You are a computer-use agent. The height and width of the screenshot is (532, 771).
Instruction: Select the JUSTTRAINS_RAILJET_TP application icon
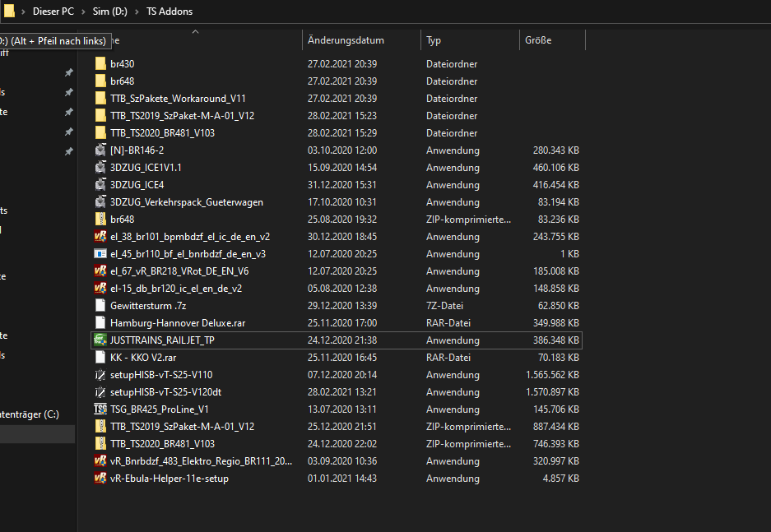[x=100, y=340]
